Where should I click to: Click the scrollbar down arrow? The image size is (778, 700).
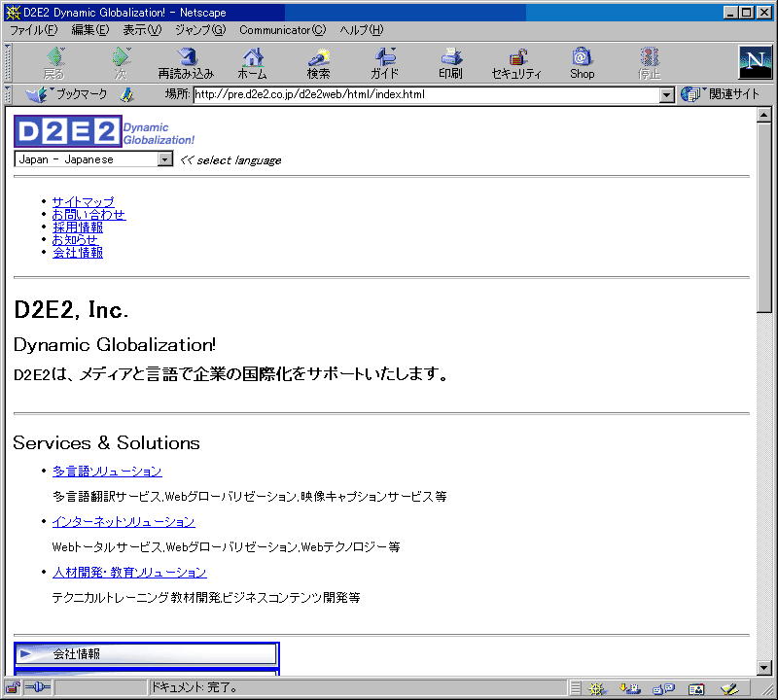point(764,668)
